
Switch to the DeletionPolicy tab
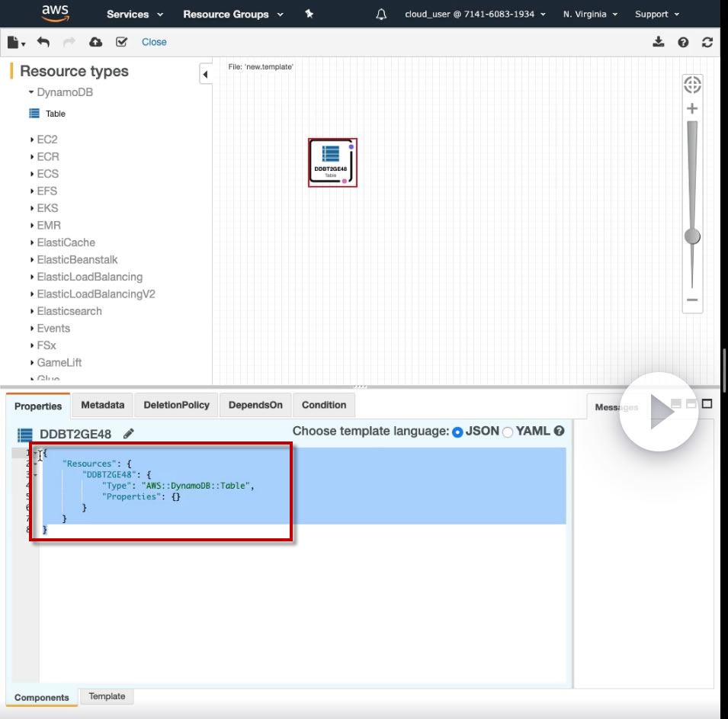pos(176,405)
